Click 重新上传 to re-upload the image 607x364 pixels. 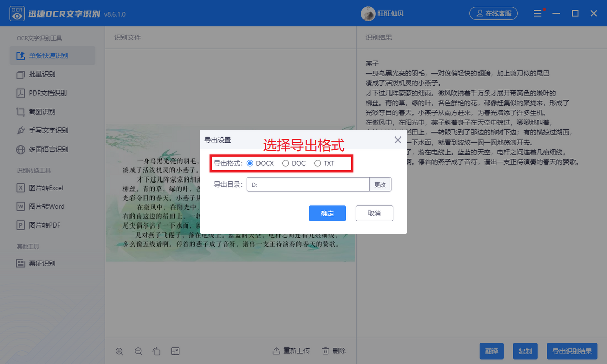pos(291,351)
